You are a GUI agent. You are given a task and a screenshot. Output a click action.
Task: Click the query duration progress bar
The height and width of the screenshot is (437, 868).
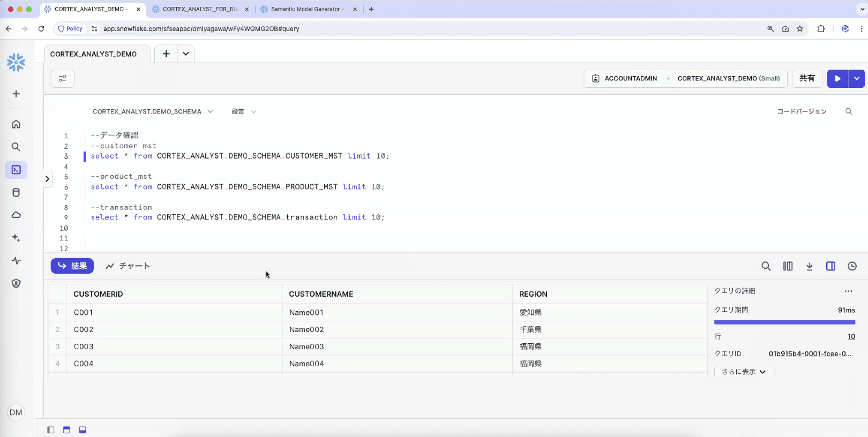[784, 322]
